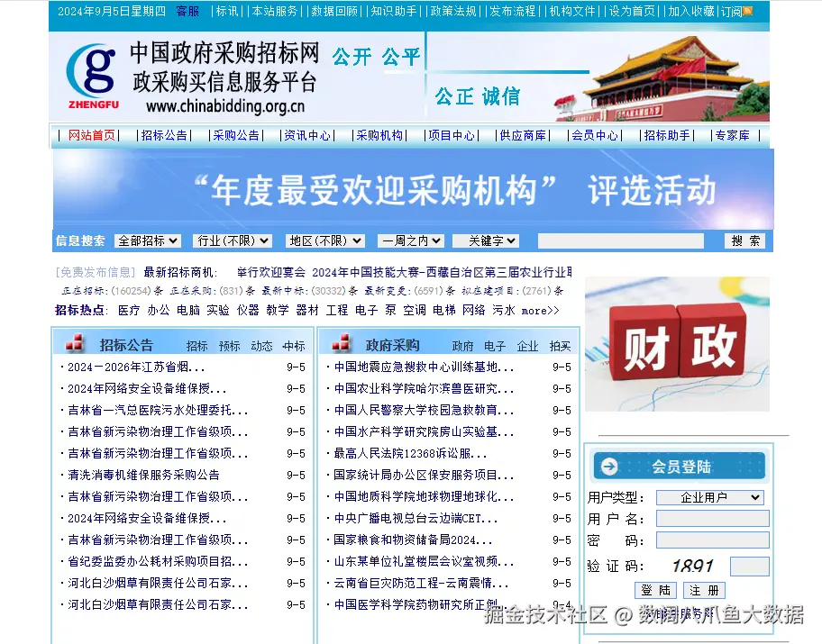
Task: Open 中央广播电视总台云边端CET... notice
Action: click(x=416, y=518)
